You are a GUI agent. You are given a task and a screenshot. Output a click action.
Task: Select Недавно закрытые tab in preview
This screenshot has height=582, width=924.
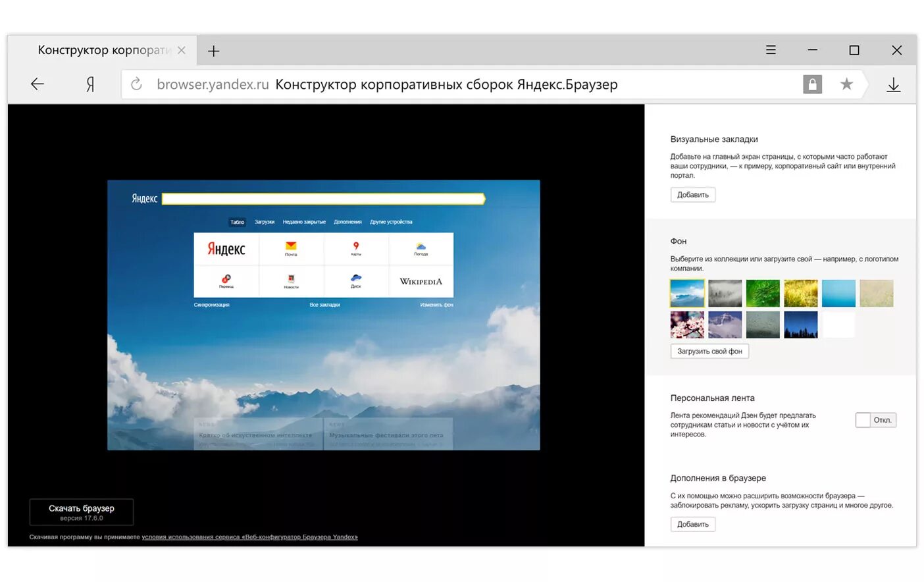click(304, 222)
